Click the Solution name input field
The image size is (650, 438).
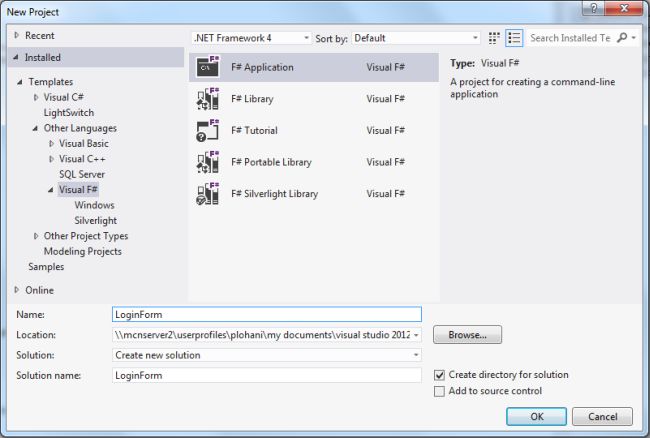click(x=267, y=375)
